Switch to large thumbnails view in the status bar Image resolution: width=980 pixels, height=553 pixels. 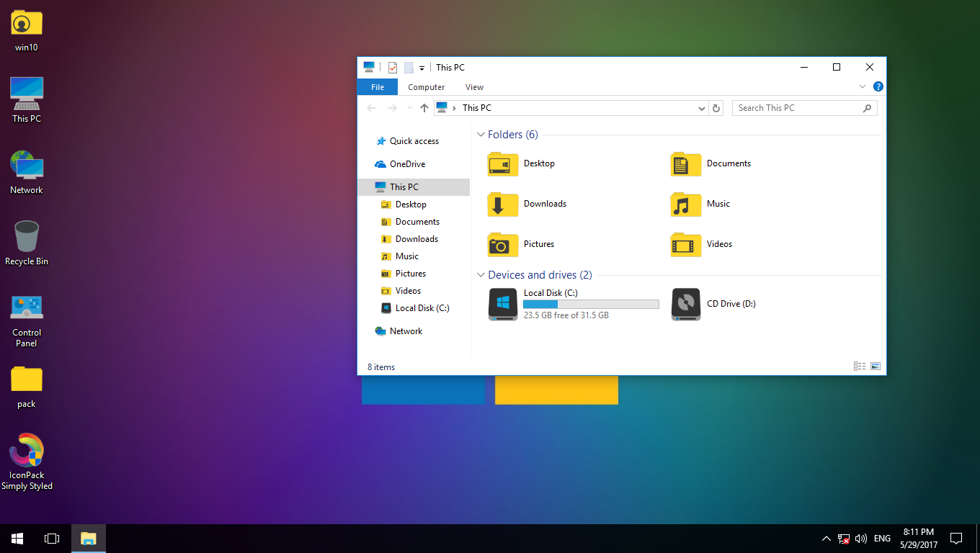click(876, 367)
